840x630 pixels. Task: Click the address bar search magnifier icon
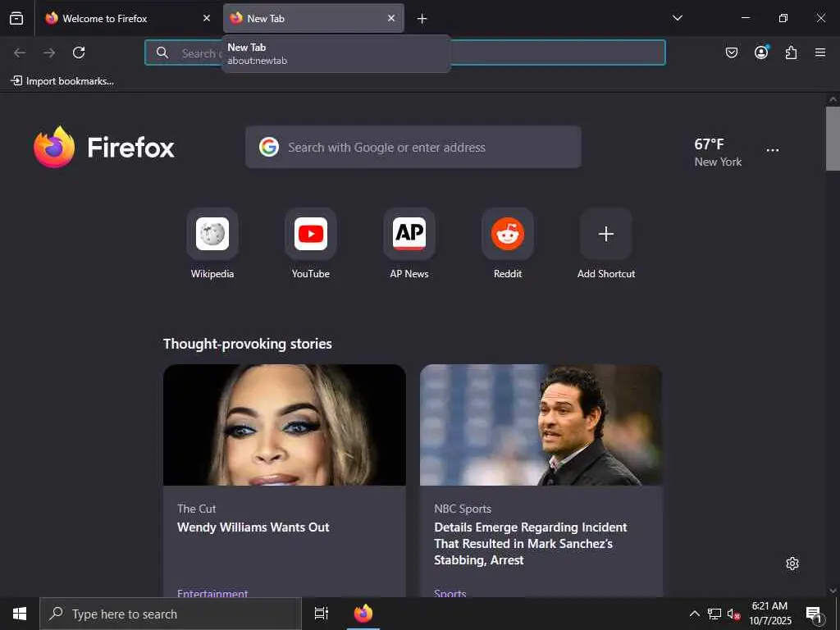tap(162, 52)
